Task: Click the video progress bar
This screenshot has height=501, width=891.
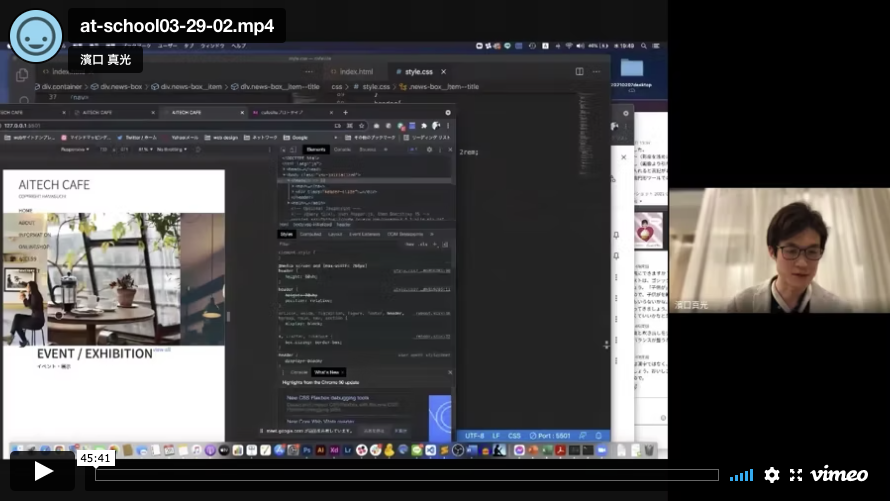Action: tap(406, 475)
